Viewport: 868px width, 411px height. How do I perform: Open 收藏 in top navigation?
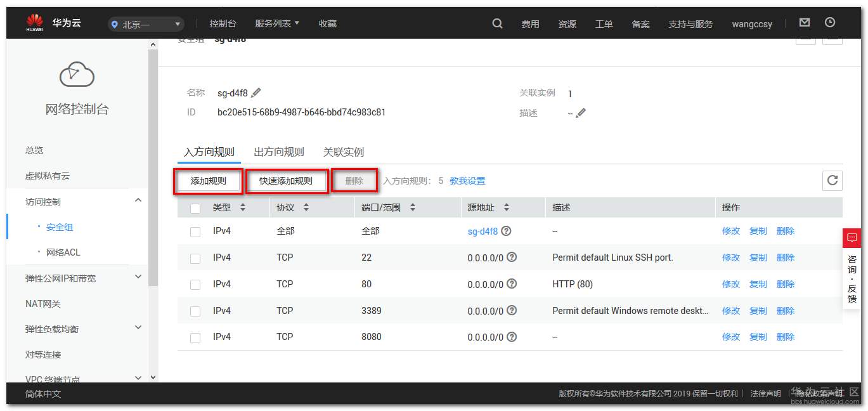click(328, 23)
